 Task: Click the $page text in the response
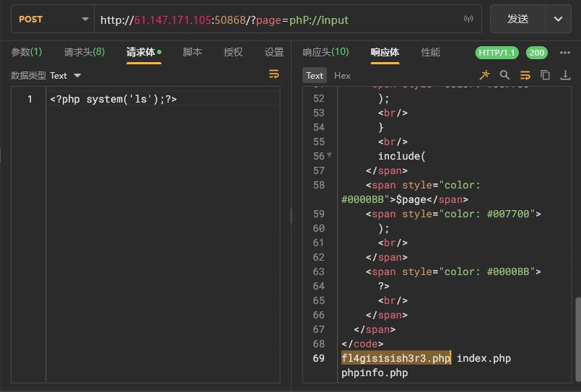pos(411,200)
